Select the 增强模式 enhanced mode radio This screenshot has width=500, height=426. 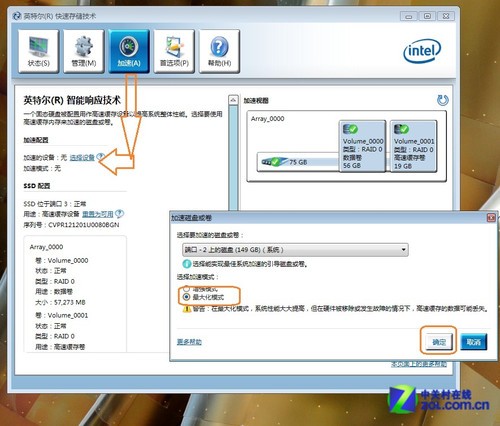pos(186,289)
